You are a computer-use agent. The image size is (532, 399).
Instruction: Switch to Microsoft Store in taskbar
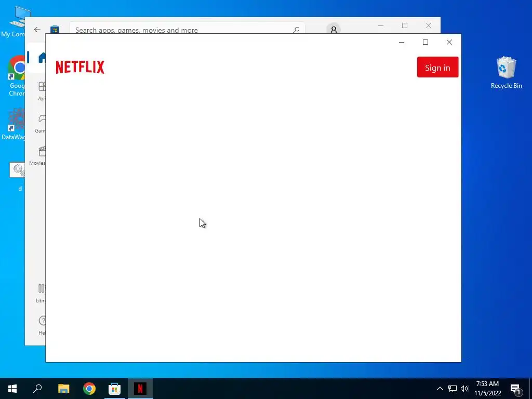(115, 389)
